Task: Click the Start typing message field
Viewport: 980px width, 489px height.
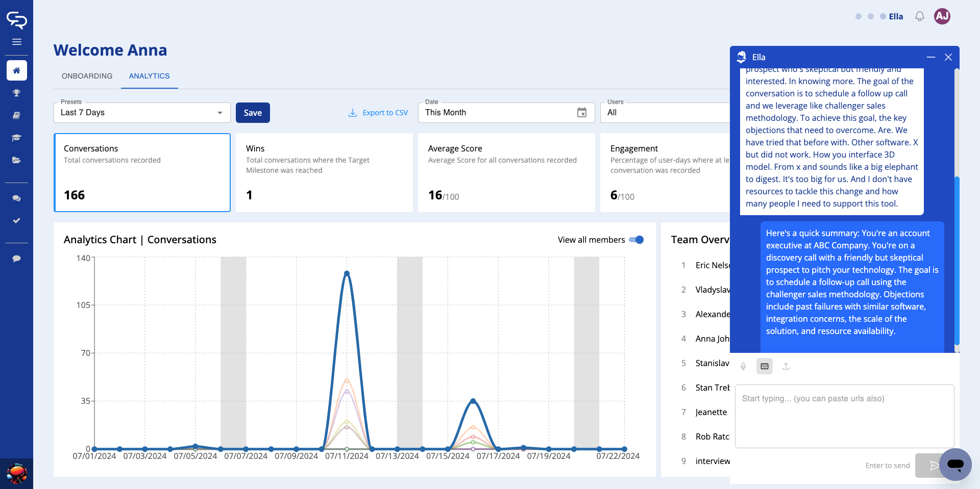Action: [844, 416]
